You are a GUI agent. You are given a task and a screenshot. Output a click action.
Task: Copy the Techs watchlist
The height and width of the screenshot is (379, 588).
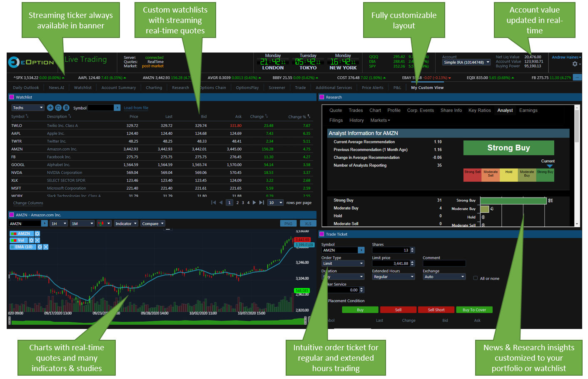[x=58, y=108]
